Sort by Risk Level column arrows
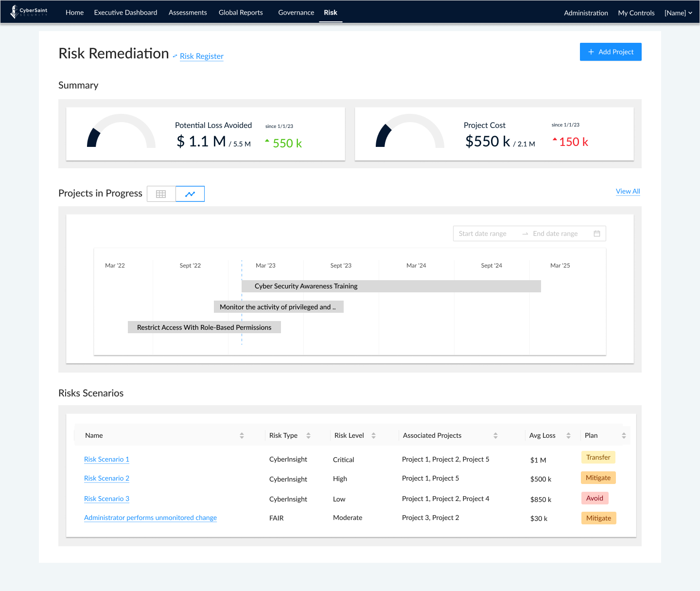This screenshot has height=591, width=700. tap(373, 436)
